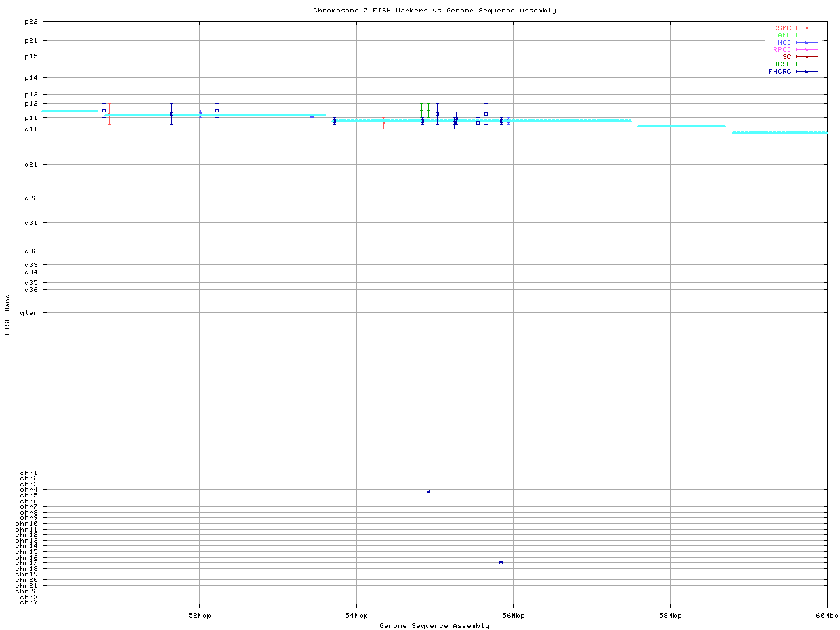
Task: Select the LANL legend label
Action: 782,35
